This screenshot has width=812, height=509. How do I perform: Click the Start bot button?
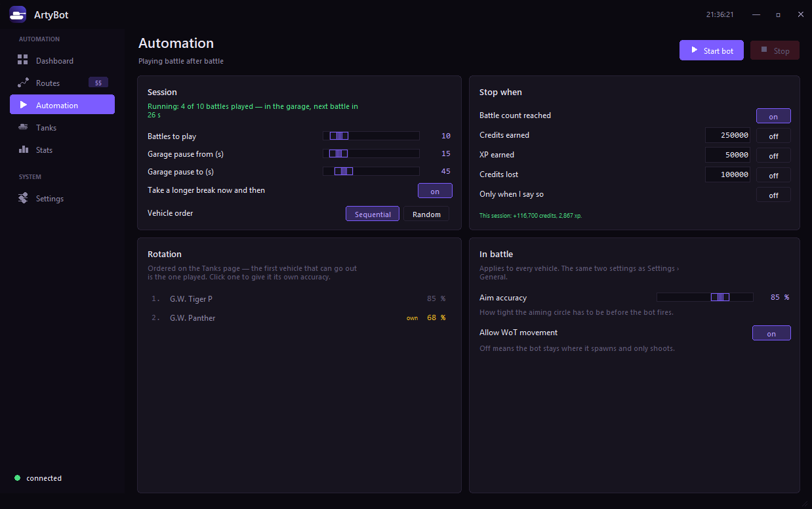pyautogui.click(x=712, y=51)
